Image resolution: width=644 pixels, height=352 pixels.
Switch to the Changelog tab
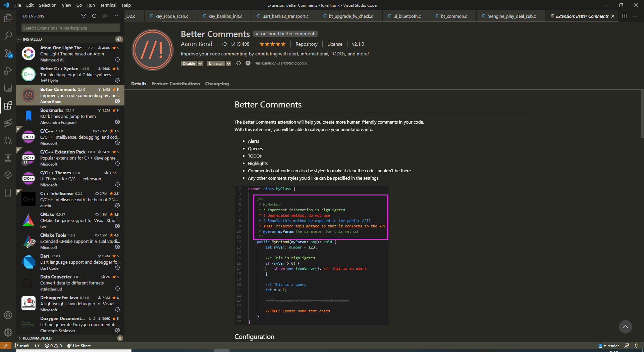tap(217, 84)
